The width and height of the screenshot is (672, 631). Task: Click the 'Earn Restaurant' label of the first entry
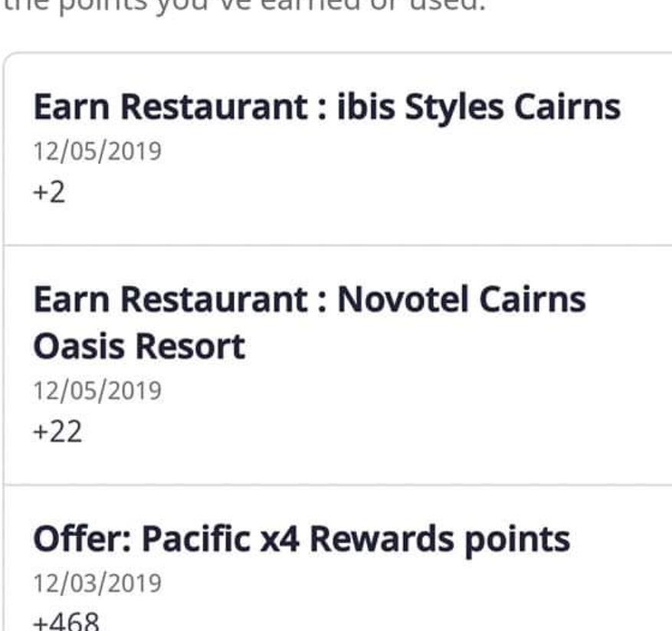170,106
